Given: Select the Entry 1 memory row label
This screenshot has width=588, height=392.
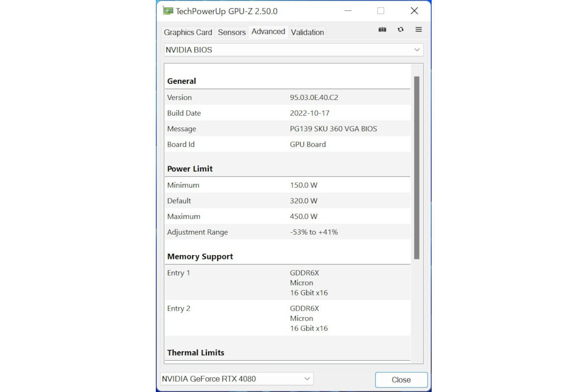Looking at the screenshot, I should pyautogui.click(x=179, y=273).
